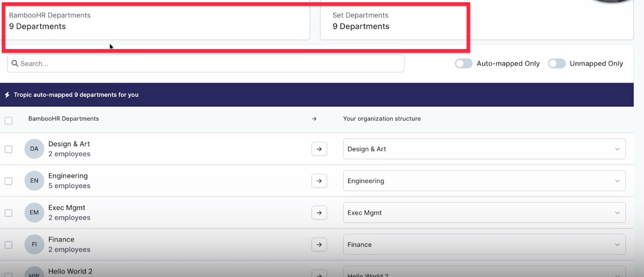The image size is (644, 277).
Task: Click the Finance mapping arrow button
Action: [319, 244]
